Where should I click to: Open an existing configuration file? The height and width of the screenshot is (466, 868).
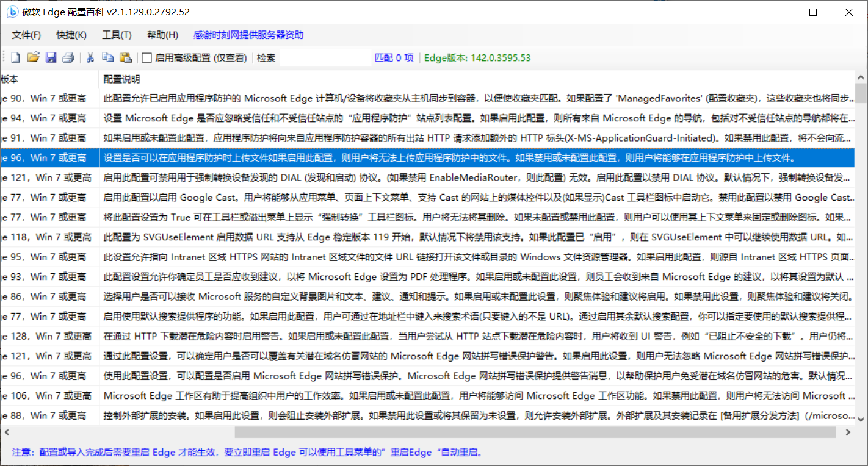pyautogui.click(x=33, y=57)
